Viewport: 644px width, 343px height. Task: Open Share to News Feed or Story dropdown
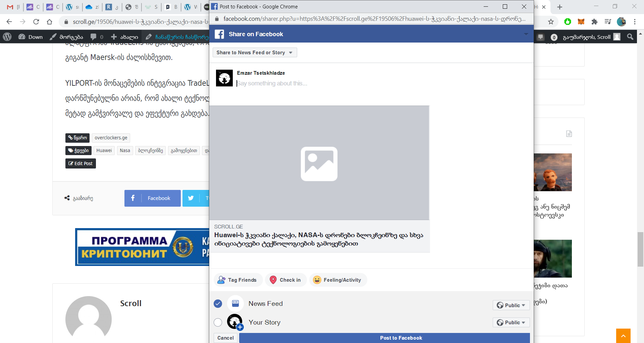click(255, 53)
